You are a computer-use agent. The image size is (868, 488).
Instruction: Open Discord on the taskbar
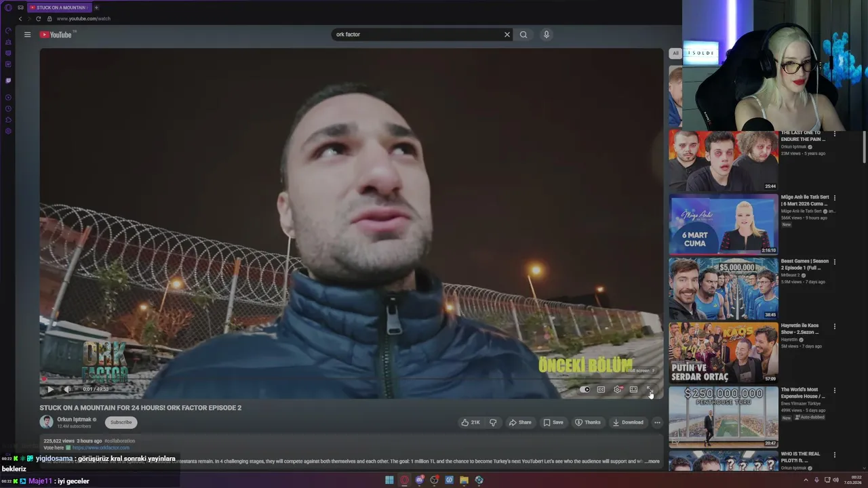[x=420, y=480]
